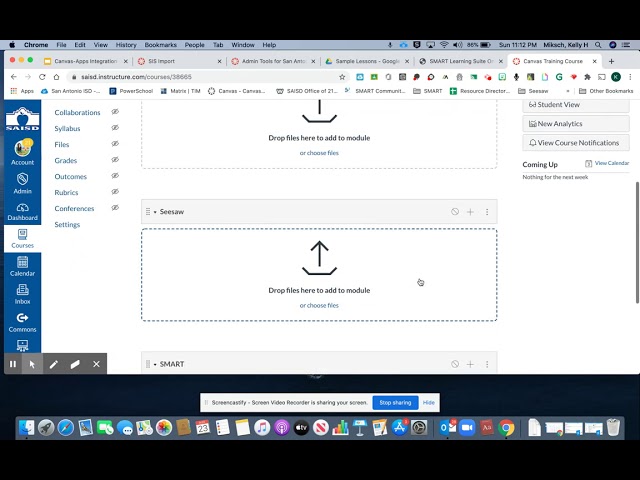This screenshot has height=480, width=640.
Task: Toggle visibility of Files nav item
Action: (115, 144)
